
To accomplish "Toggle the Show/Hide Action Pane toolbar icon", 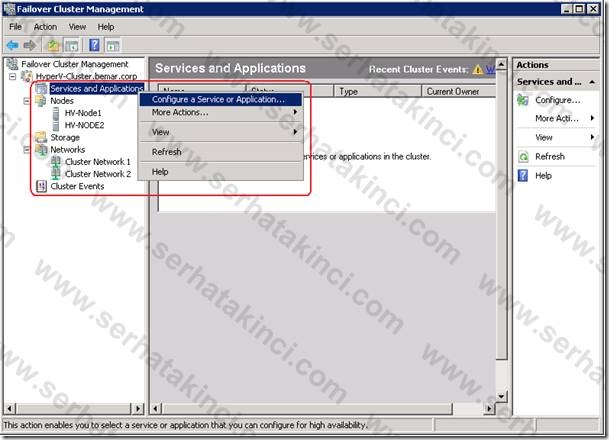I will point(113,45).
